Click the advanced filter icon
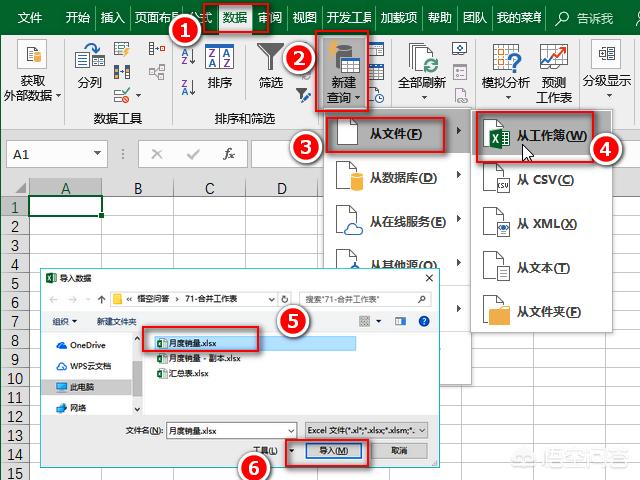Screen dimensions: 640x480 point(302,95)
